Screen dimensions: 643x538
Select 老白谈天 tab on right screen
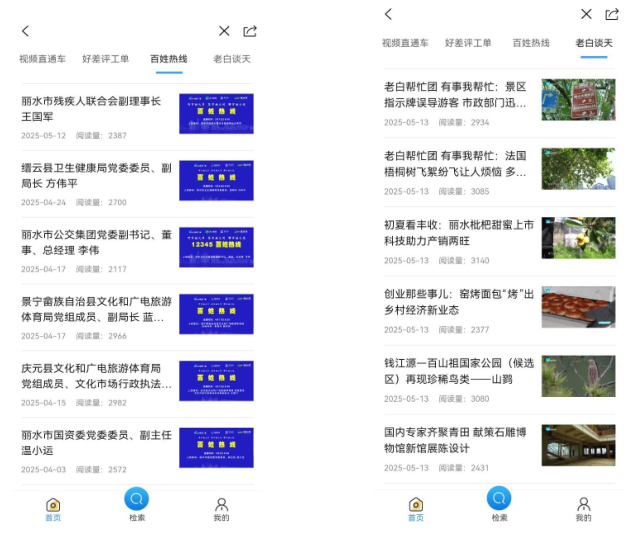[594, 43]
